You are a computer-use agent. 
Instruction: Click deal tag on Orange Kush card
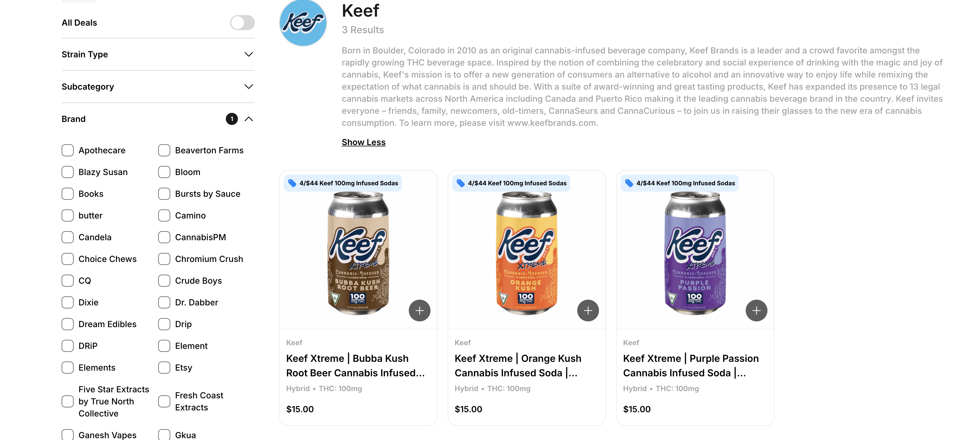point(511,183)
